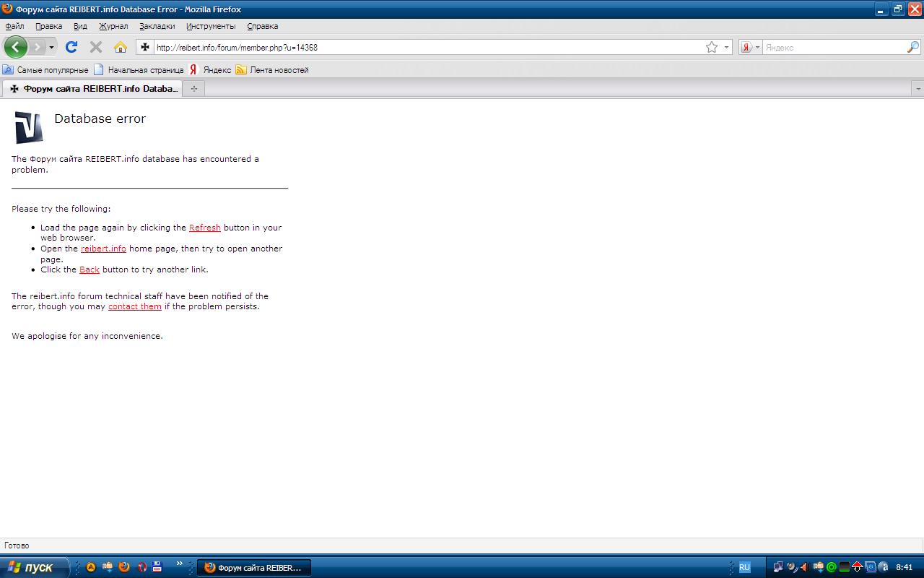
Task: Reload the page with the Refresh icon
Action: (x=71, y=47)
